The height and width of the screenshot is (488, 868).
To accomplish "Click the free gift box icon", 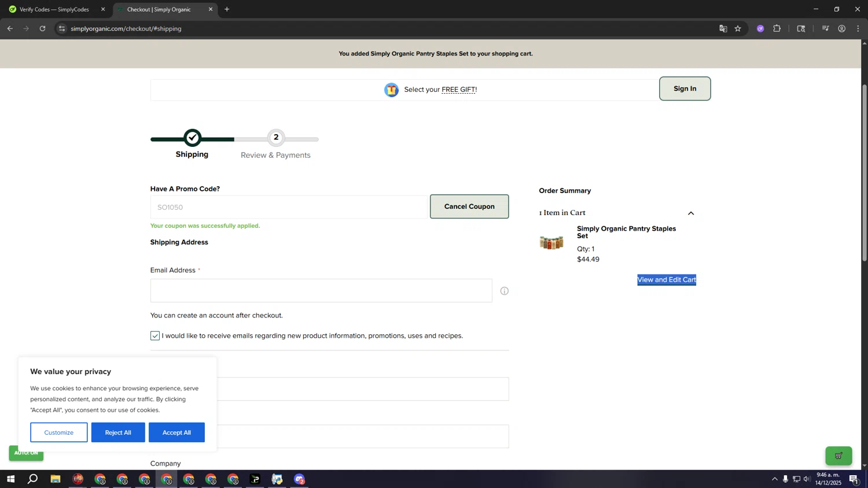I will (392, 90).
